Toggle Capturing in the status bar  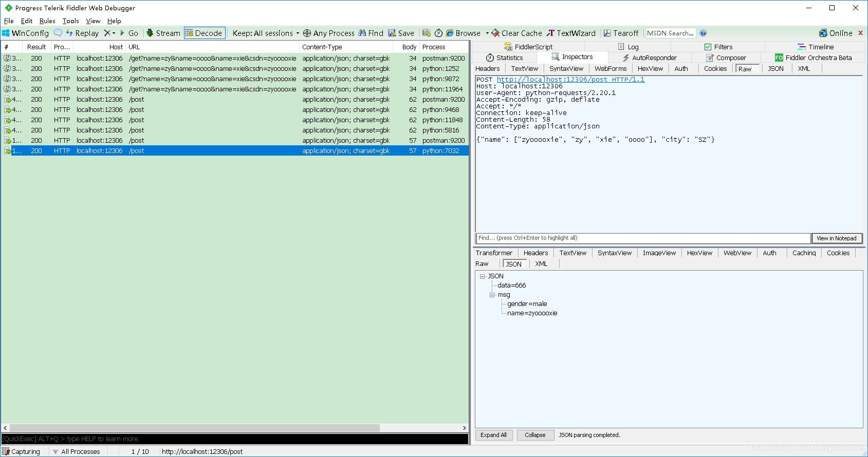(x=21, y=452)
